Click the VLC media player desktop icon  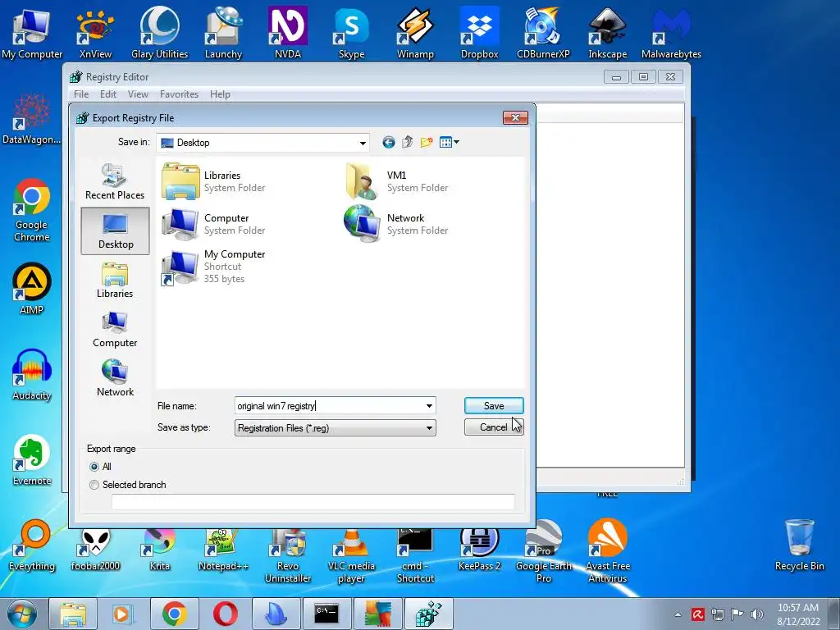tap(351, 555)
